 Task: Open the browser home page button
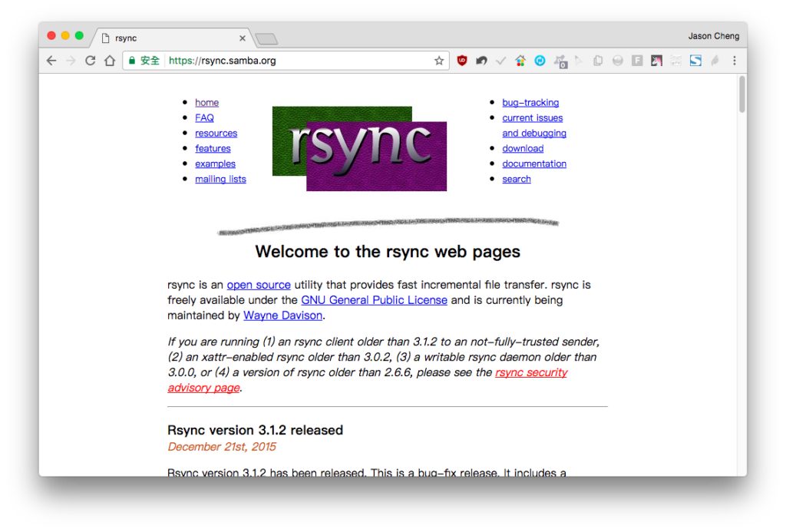click(x=110, y=61)
